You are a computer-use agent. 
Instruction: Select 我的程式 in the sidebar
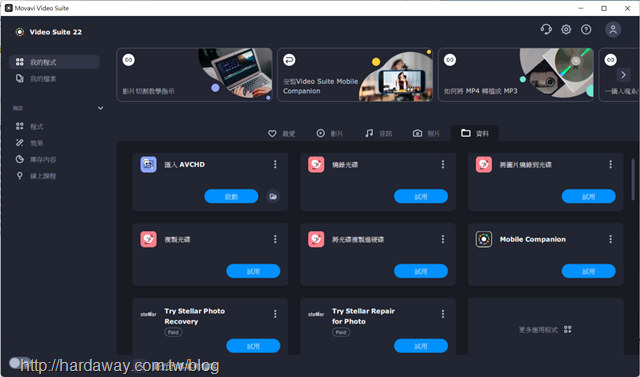click(54, 62)
